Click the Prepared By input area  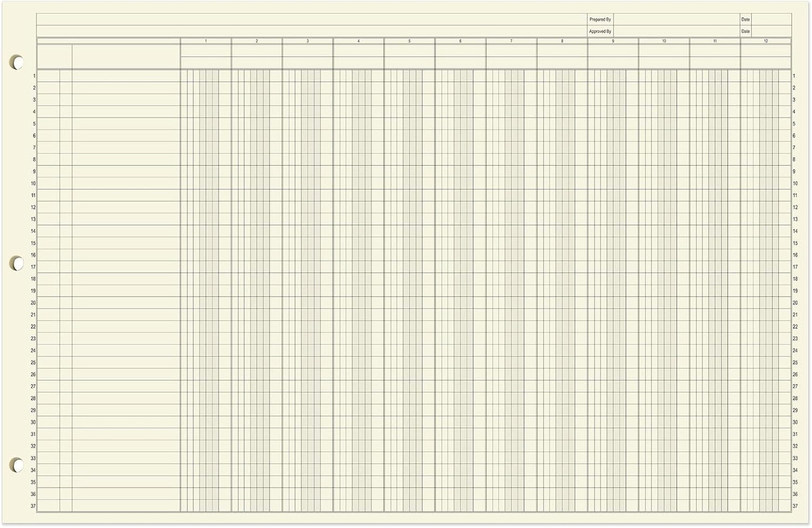pos(674,19)
